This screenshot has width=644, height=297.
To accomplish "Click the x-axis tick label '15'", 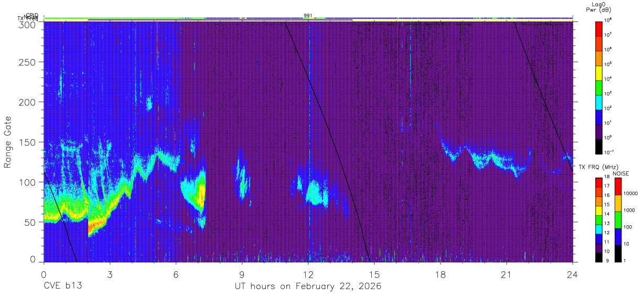I will [x=374, y=274].
